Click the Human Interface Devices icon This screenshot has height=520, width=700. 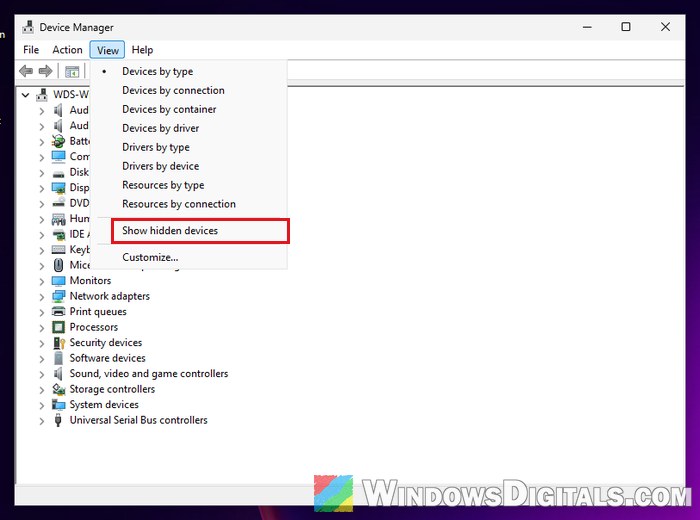[58, 219]
